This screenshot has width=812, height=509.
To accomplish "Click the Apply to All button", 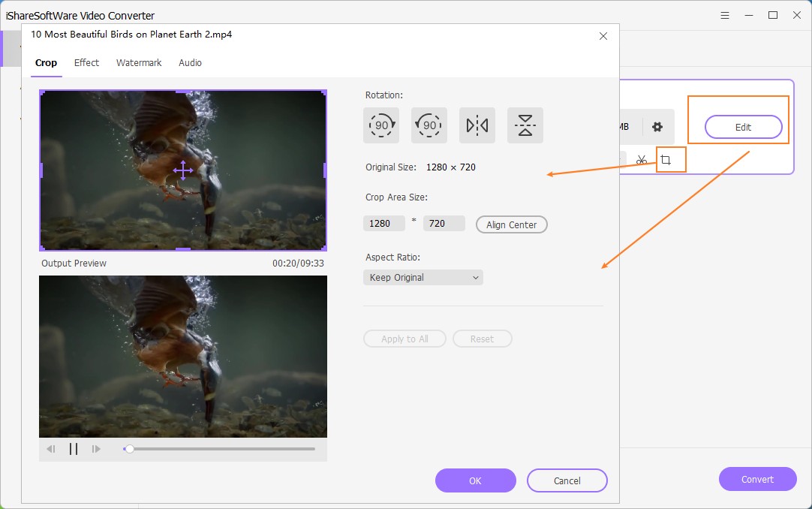I will click(404, 339).
